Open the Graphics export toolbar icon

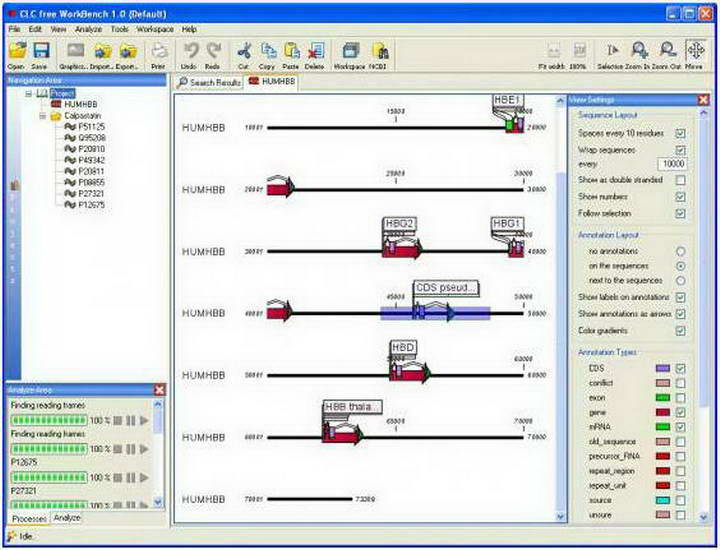coord(75,51)
